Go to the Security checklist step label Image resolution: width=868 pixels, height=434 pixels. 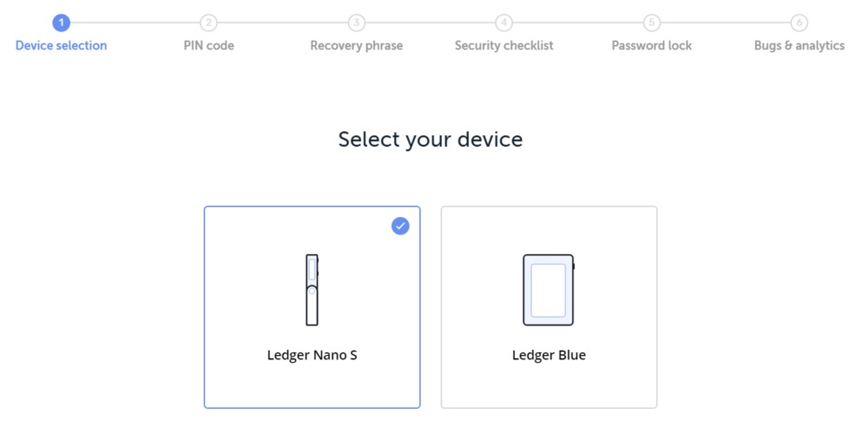pos(503,45)
